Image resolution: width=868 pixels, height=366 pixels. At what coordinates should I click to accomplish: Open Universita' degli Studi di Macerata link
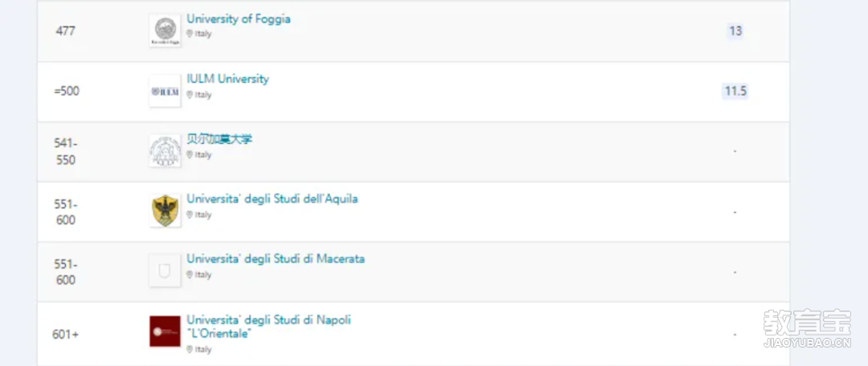276,258
